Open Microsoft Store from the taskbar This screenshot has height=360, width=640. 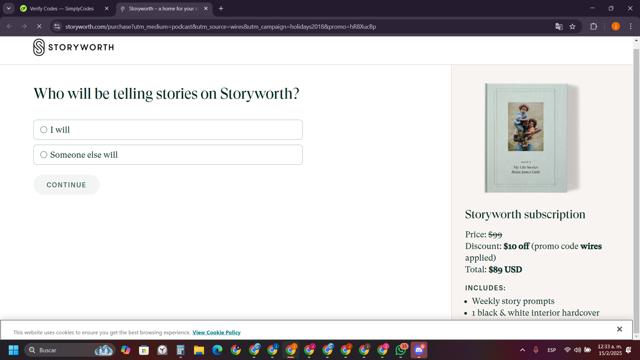coord(144,350)
